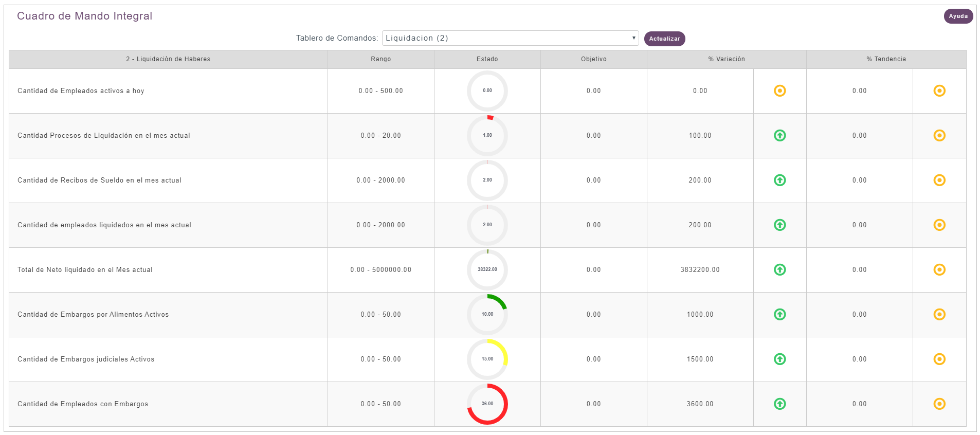Click the Objetivo column header

594,59
